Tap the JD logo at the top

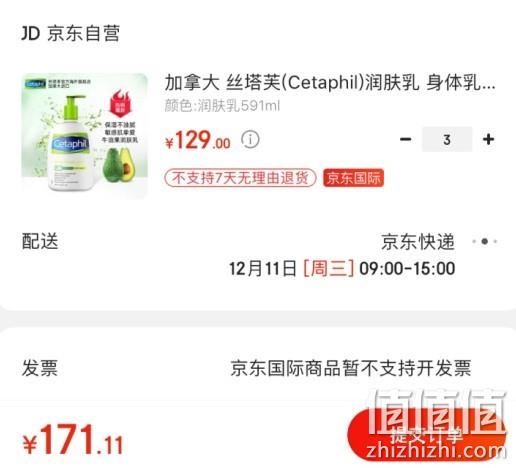coord(30,33)
